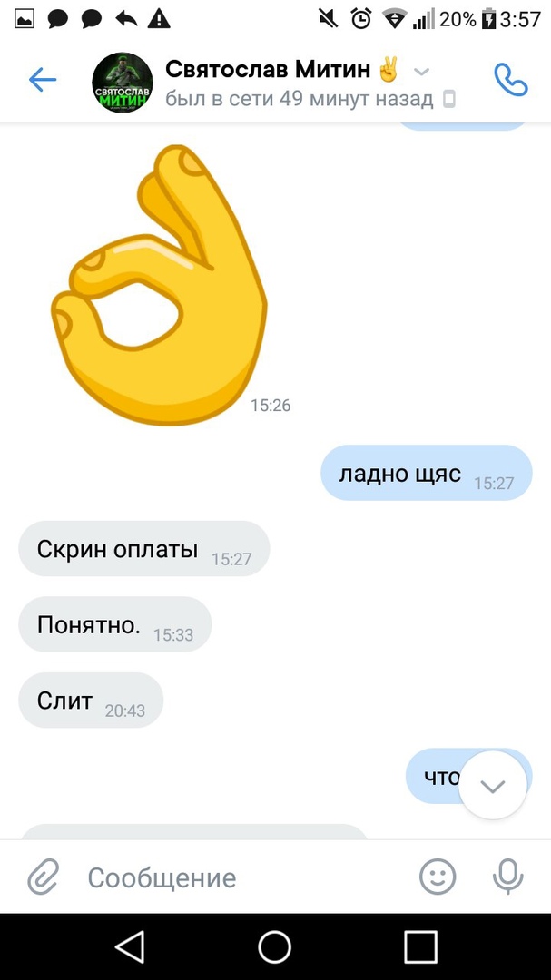Expand chat options chevron beside the name

(x=422, y=72)
